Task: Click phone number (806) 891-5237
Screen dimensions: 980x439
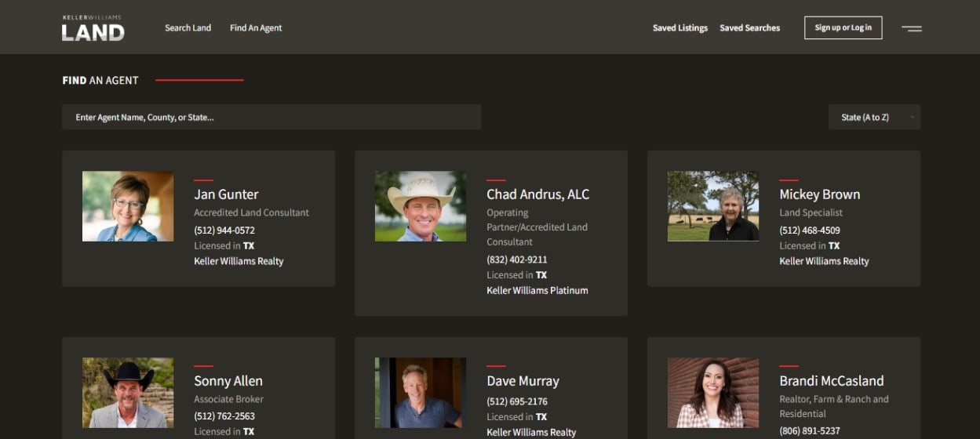Action: click(810, 431)
